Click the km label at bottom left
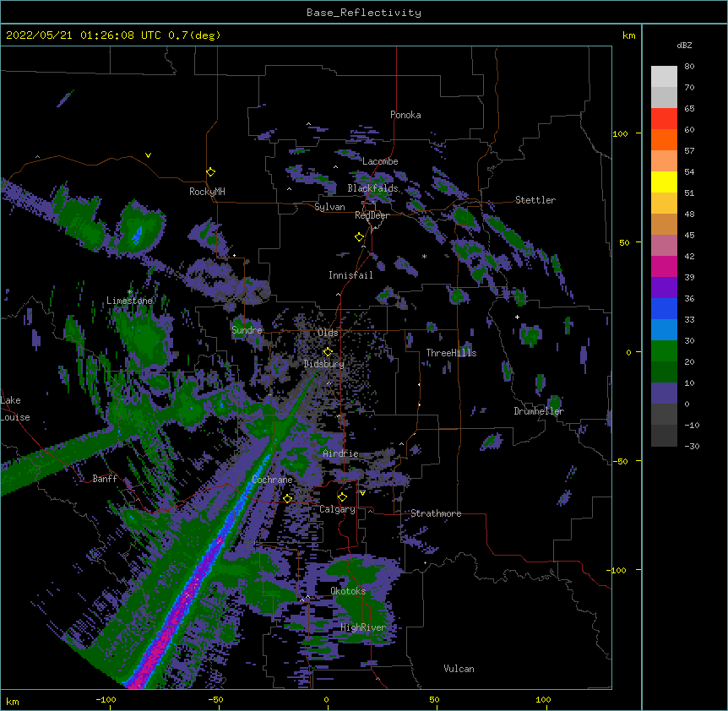Image resolution: width=728 pixels, height=711 pixels. coord(13,701)
